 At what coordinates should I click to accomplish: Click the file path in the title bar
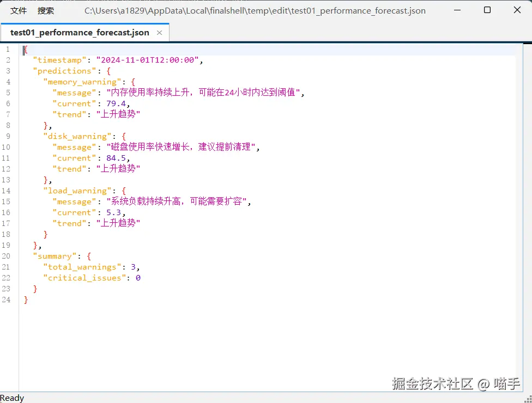tap(255, 11)
